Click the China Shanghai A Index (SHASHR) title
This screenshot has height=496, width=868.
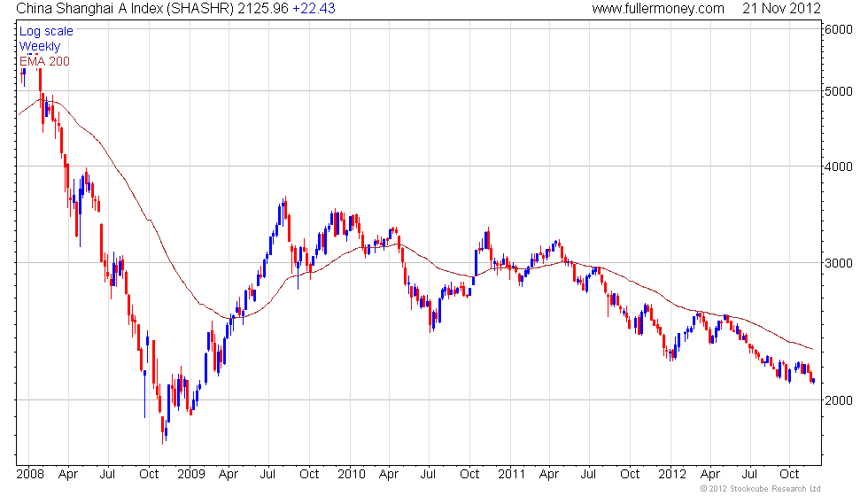pyautogui.click(x=125, y=8)
